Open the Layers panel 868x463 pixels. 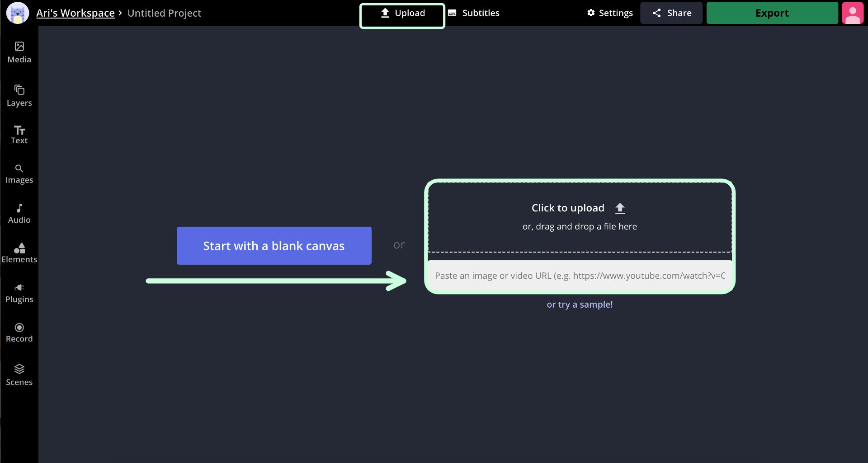coord(19,96)
